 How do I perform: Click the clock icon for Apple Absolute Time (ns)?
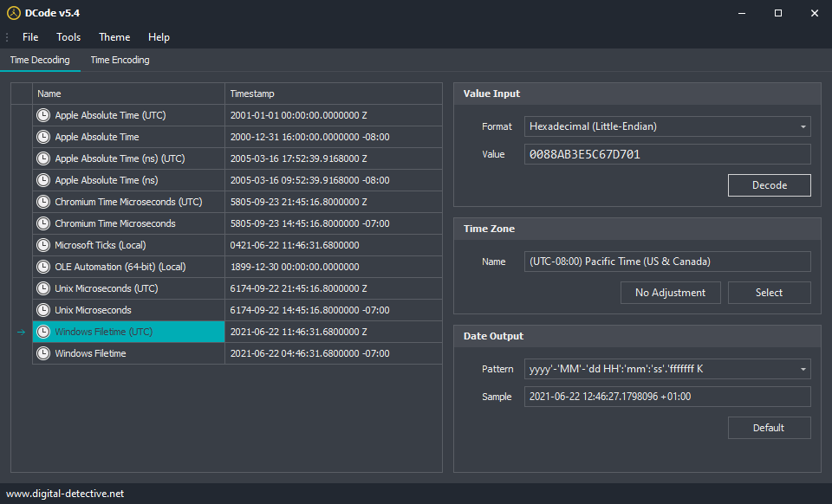(43, 180)
